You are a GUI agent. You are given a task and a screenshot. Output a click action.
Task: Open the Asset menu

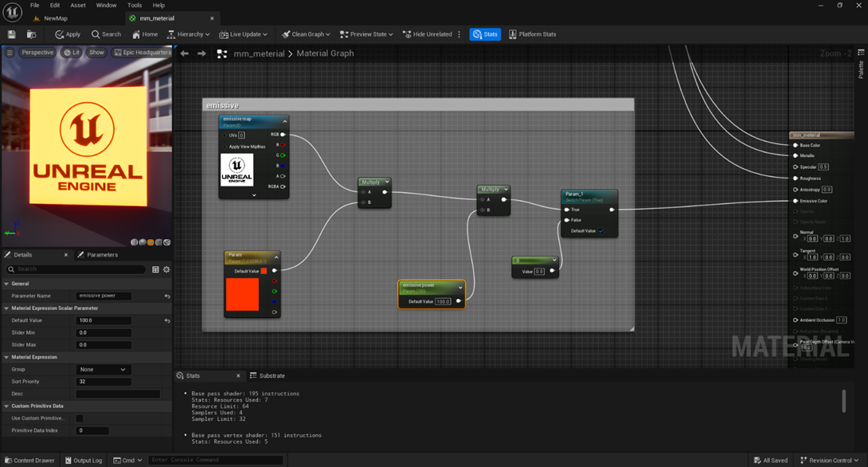click(78, 5)
